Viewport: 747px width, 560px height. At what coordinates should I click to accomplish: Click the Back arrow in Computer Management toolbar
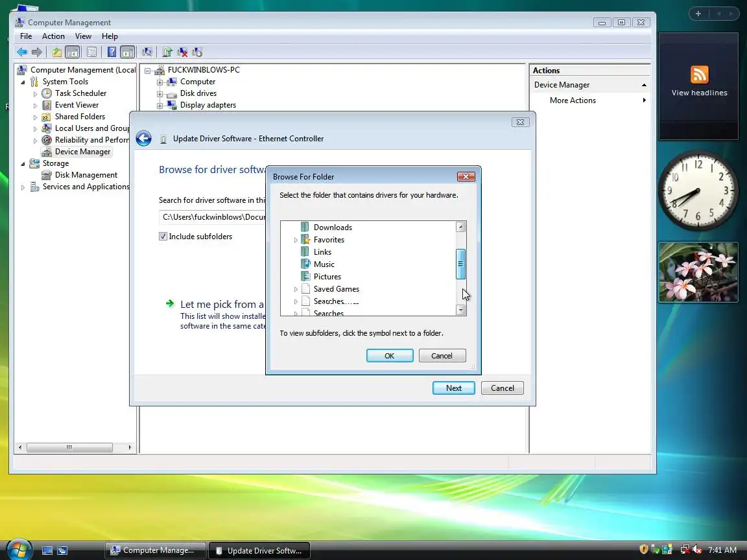click(x=22, y=52)
